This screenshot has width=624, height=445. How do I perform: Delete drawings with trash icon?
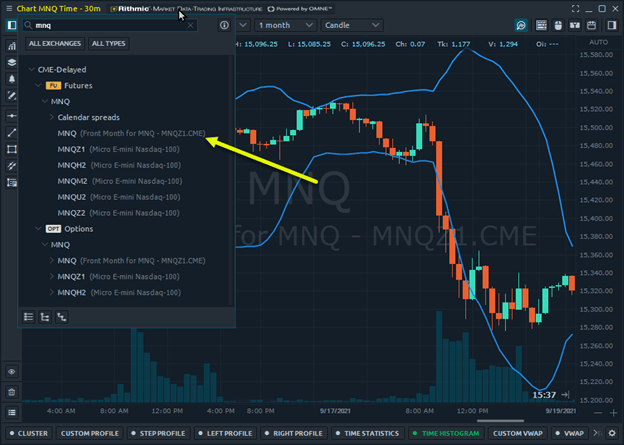[x=12, y=392]
